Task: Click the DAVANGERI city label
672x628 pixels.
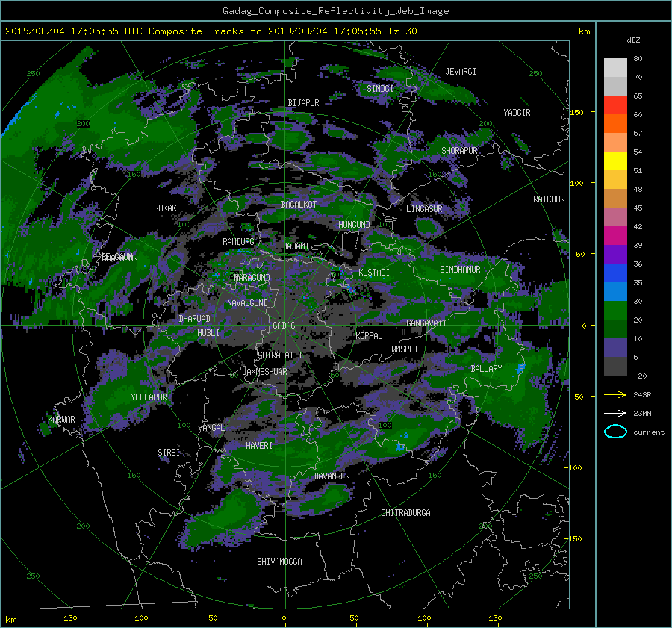Action: click(x=334, y=476)
